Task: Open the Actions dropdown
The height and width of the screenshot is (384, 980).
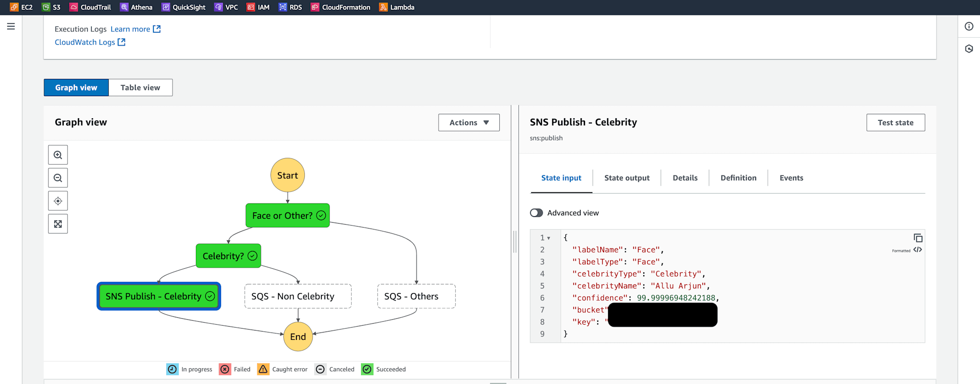Action: [469, 123]
